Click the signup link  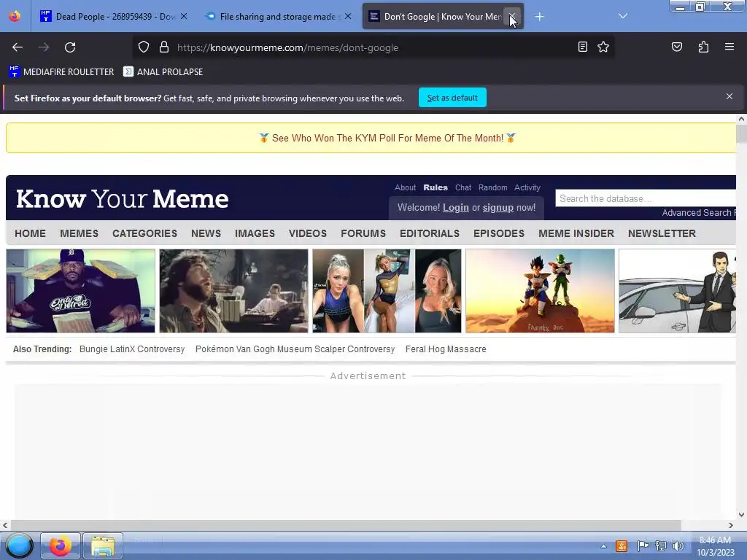point(498,208)
